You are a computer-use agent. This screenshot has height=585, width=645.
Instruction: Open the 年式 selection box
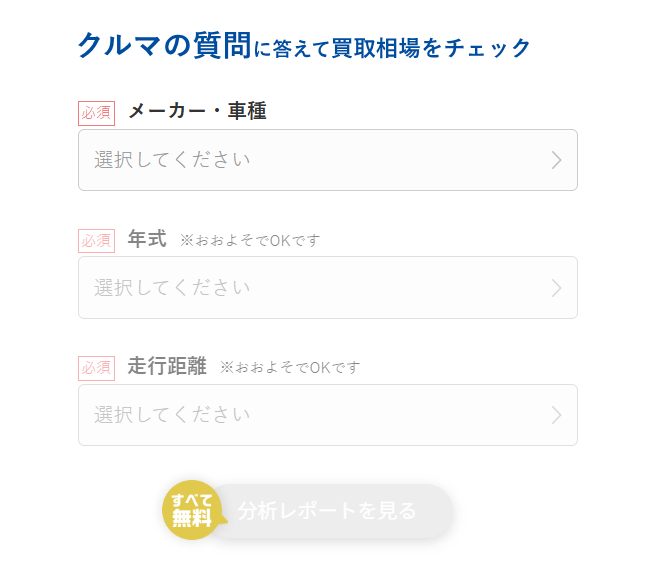327,288
